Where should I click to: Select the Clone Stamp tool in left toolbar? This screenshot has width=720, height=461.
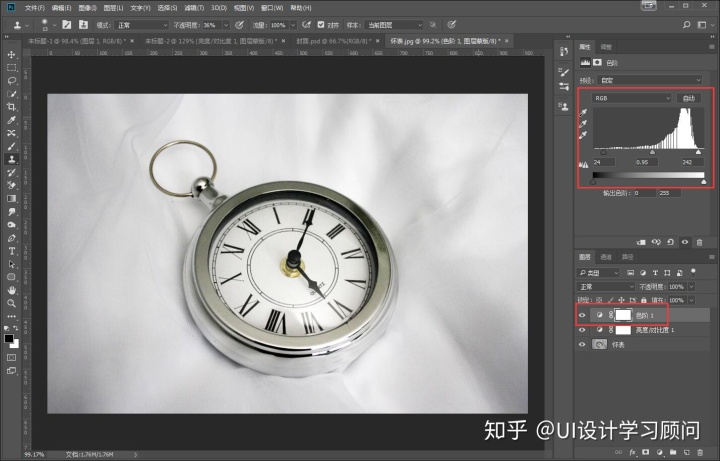point(11,159)
